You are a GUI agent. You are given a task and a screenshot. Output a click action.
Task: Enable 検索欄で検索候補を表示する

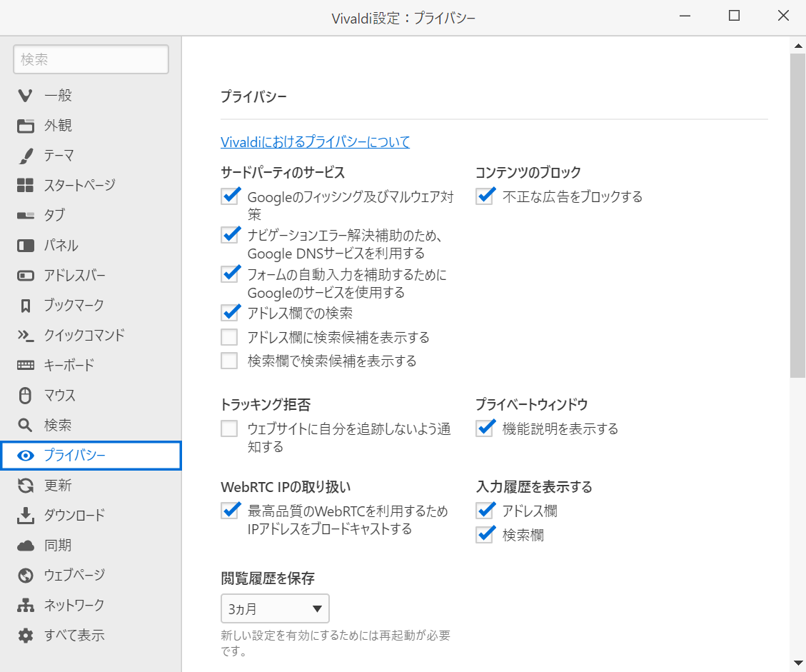click(x=229, y=361)
